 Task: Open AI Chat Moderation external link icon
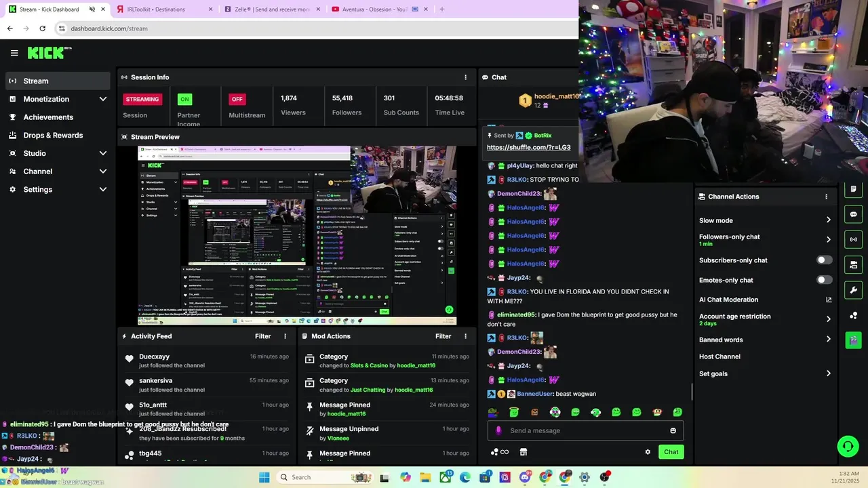(x=829, y=300)
